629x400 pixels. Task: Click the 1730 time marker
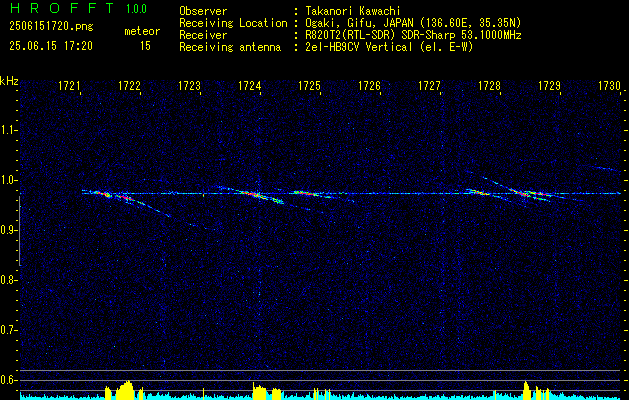(609, 85)
